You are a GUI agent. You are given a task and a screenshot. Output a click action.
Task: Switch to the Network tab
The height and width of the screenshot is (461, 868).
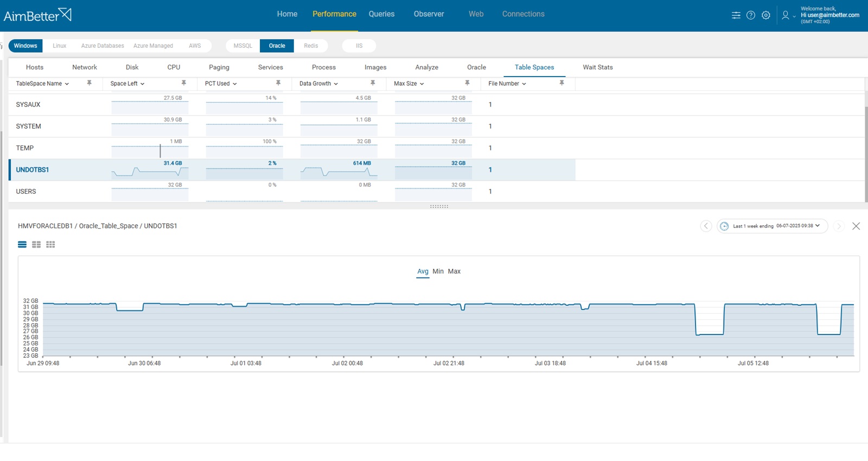85,67
